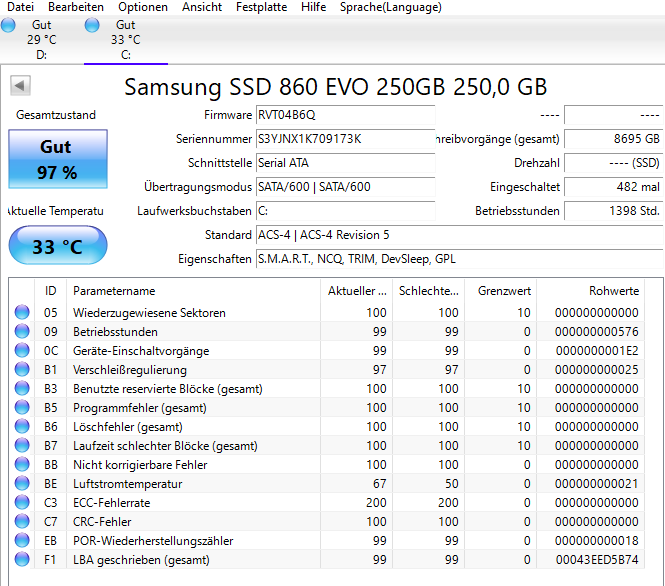Viewport: 665px width, 586px height.
Task: Select the CRC-Fehler parameter name
Action: pos(102,522)
